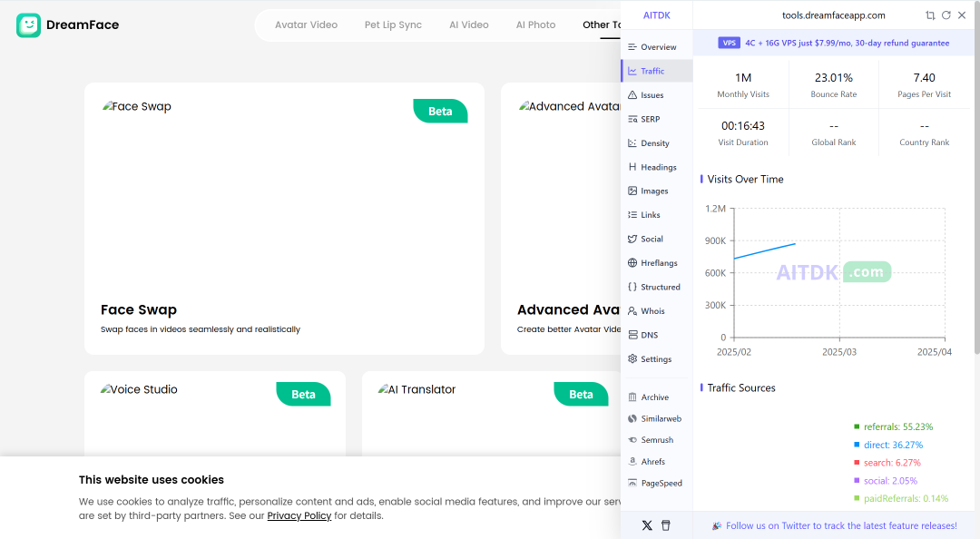Click the DreamFace logo icon
This screenshot has width=980, height=539.
point(28,25)
